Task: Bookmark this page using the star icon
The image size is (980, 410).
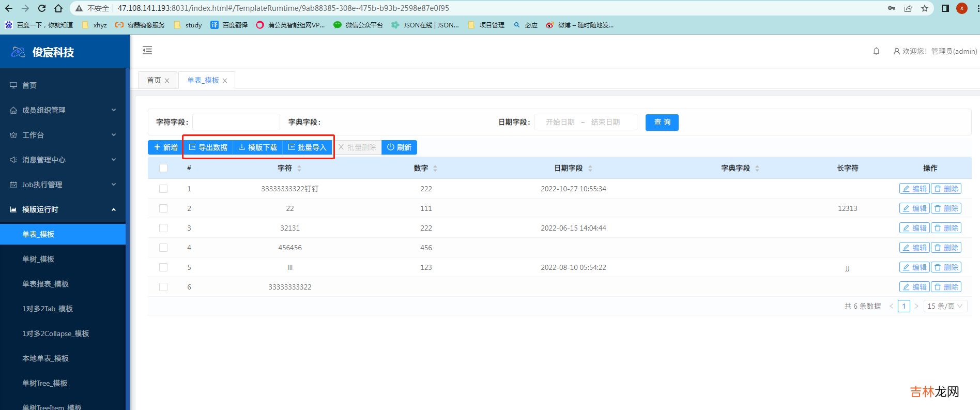Action: coord(925,8)
